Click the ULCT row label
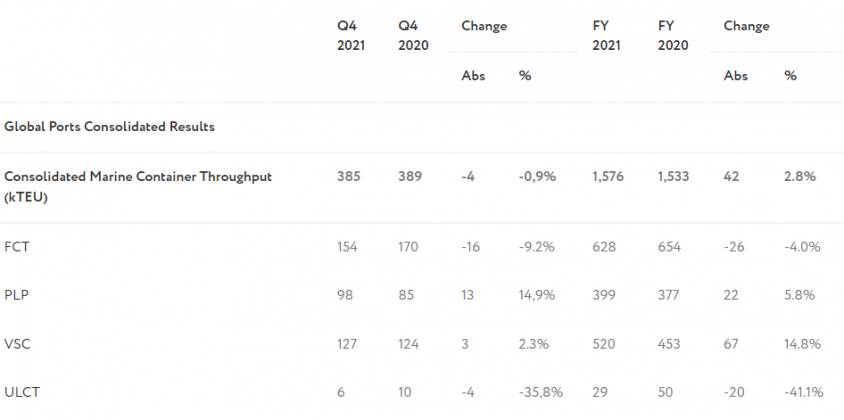This screenshot has height=420, width=844. point(21,393)
